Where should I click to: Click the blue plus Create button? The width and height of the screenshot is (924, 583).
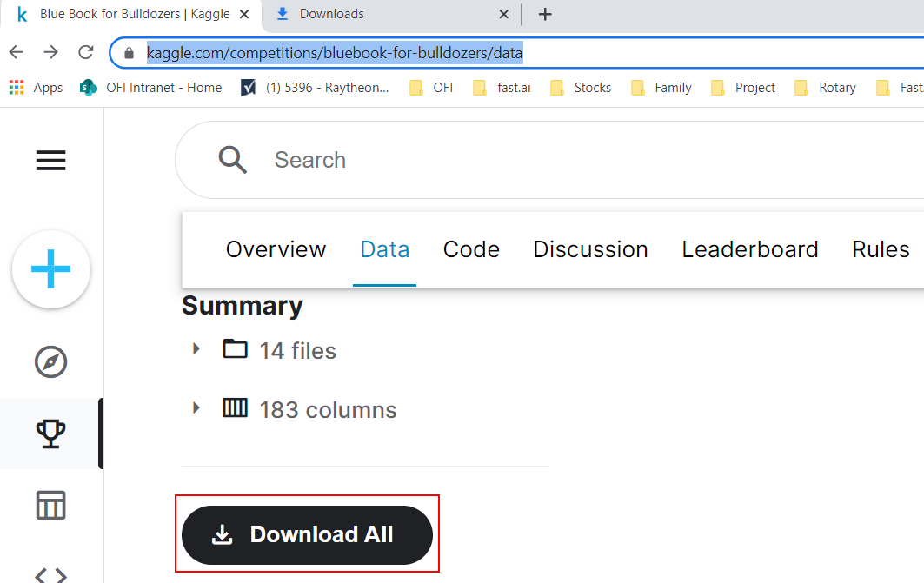click(x=51, y=270)
